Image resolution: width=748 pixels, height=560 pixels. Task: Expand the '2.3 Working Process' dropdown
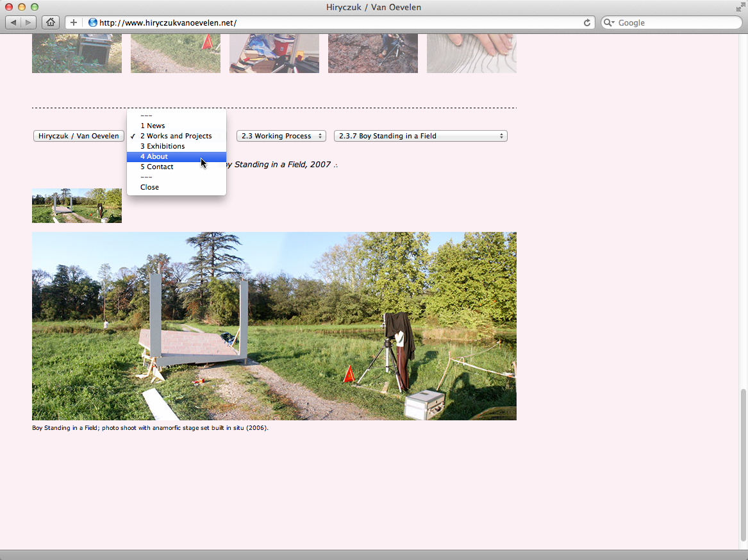pos(281,136)
